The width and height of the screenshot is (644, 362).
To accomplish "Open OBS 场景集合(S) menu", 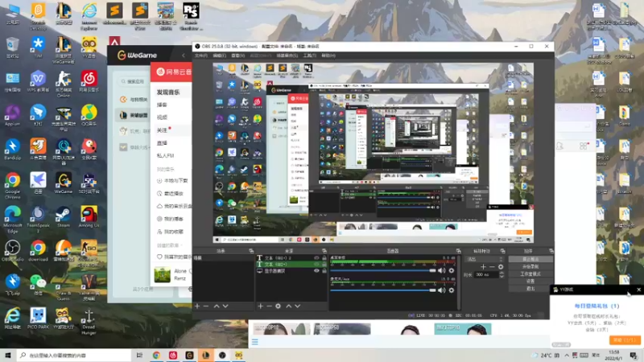I will pyautogui.click(x=287, y=56).
